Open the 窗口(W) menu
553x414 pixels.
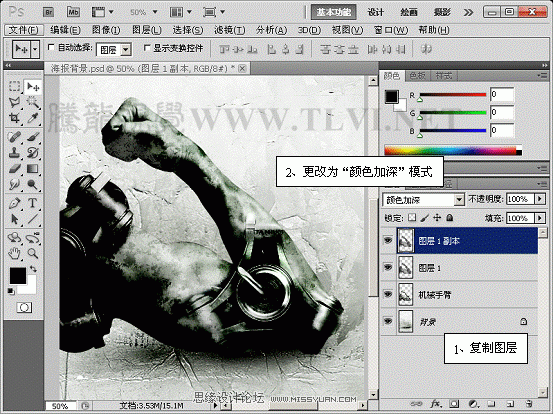(391, 30)
